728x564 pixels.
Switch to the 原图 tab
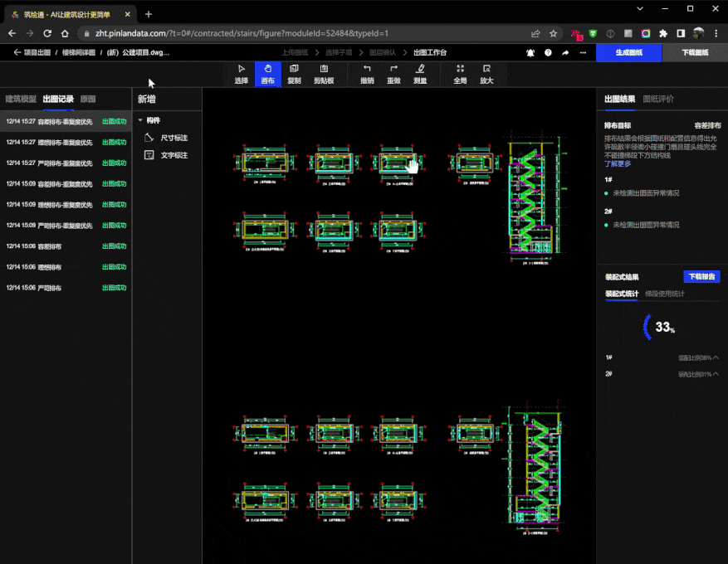[x=88, y=99]
